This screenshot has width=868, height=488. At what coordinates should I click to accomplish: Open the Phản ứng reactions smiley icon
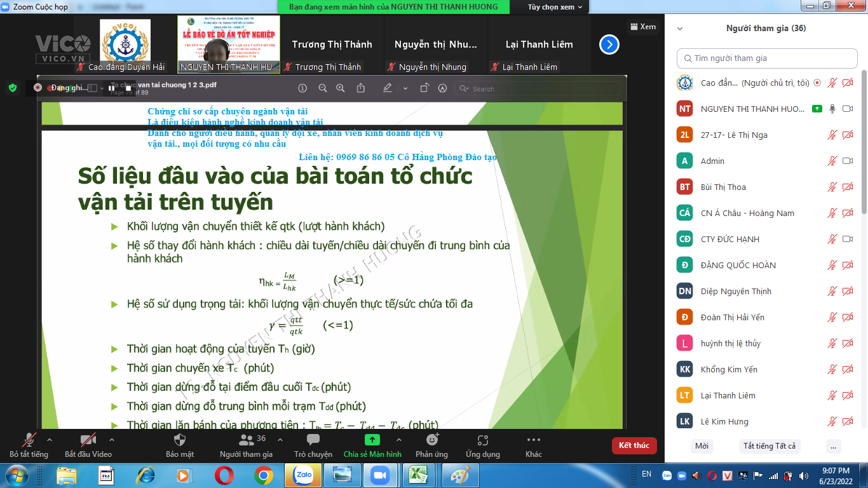click(x=432, y=440)
